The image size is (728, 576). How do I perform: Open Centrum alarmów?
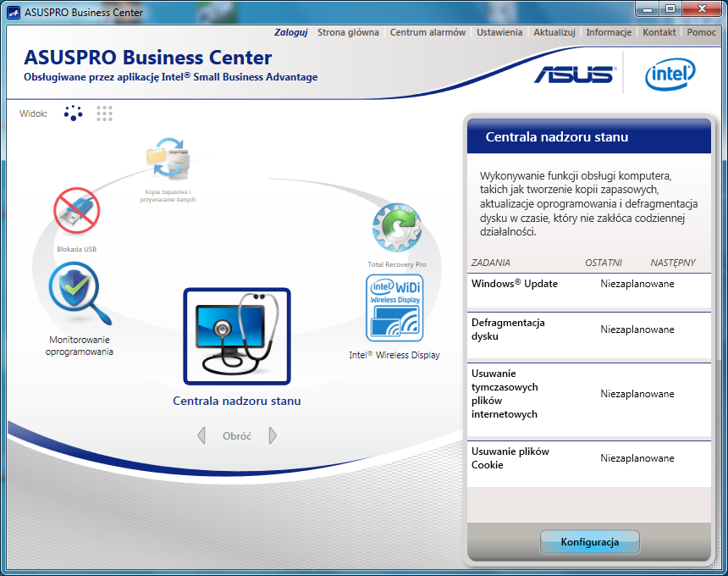[427, 32]
